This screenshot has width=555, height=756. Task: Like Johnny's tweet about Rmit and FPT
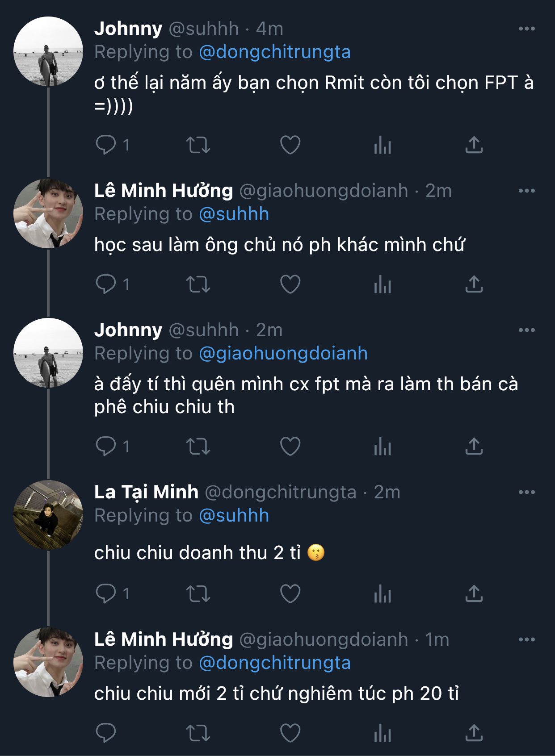pos(290,145)
